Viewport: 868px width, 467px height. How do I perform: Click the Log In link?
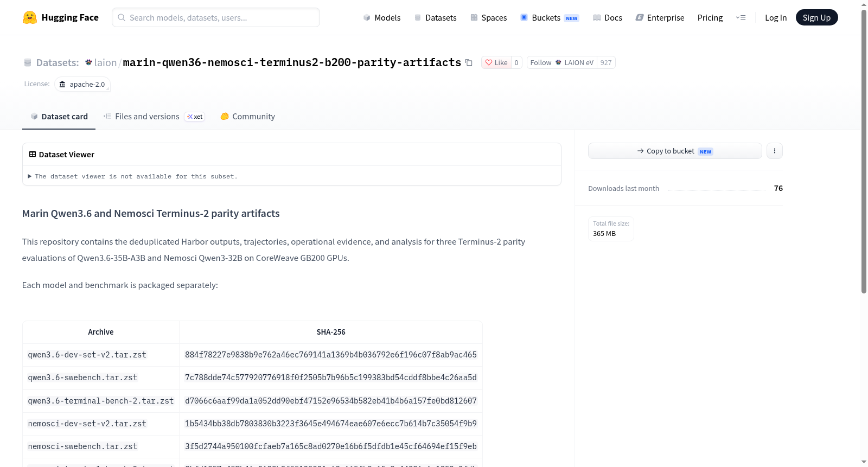pyautogui.click(x=776, y=17)
